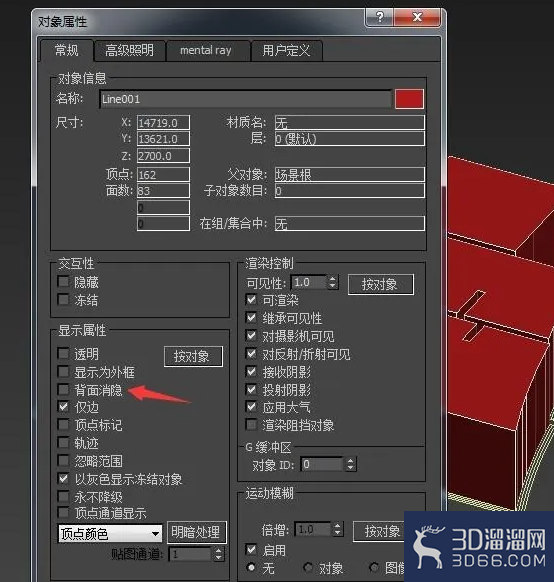Select the 图像 motion blur radio button
Image resolution: width=554 pixels, height=582 pixels.
pos(374,567)
